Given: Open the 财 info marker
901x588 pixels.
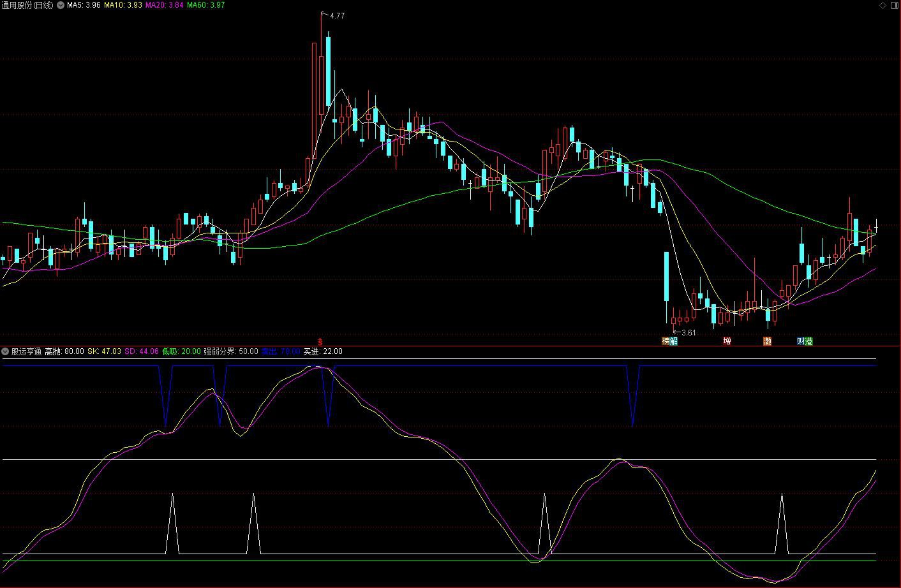Looking at the screenshot, I should click(x=801, y=342).
